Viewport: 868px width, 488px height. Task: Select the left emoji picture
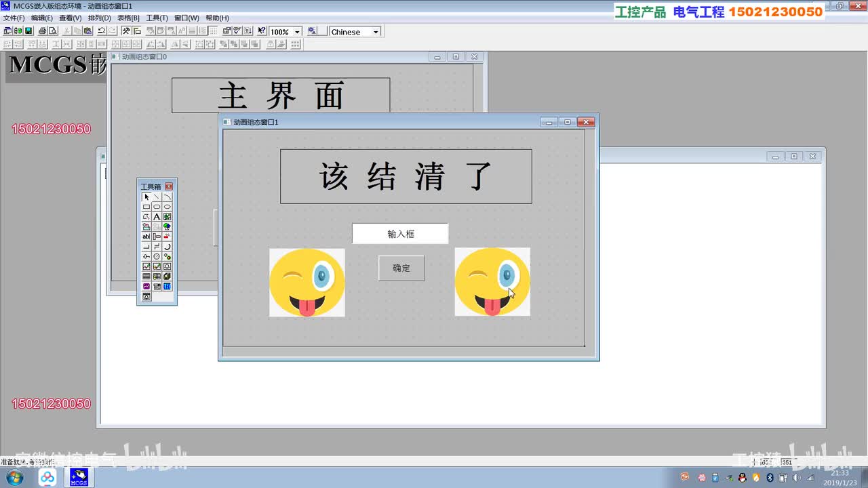307,282
